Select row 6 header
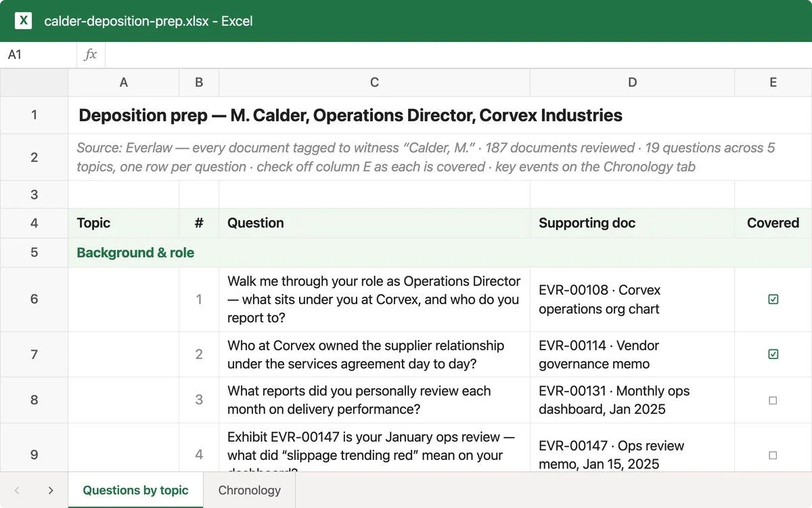812x508 pixels. 34,299
